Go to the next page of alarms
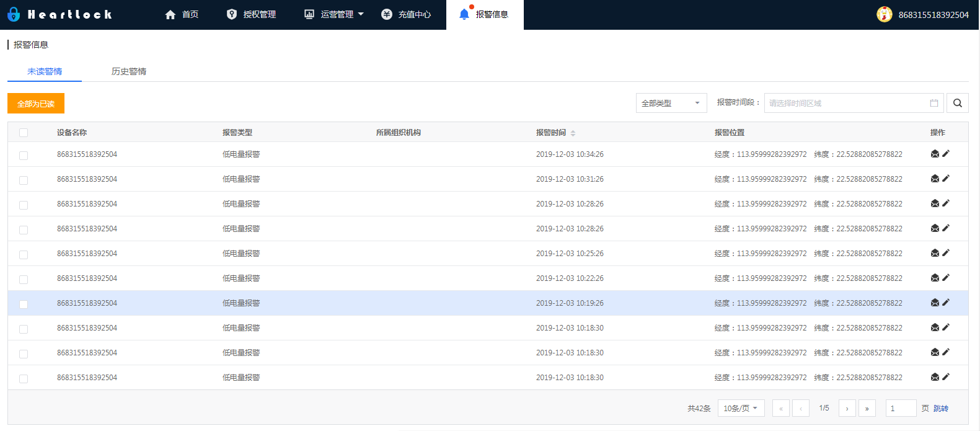This screenshot has width=980, height=431. [847, 408]
